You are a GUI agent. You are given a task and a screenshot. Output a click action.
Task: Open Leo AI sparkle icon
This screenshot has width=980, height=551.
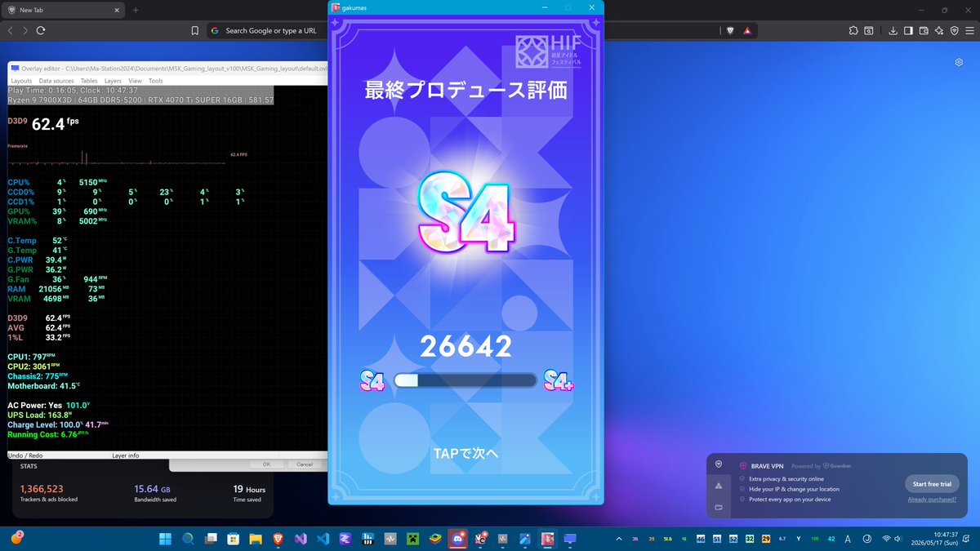click(x=939, y=30)
